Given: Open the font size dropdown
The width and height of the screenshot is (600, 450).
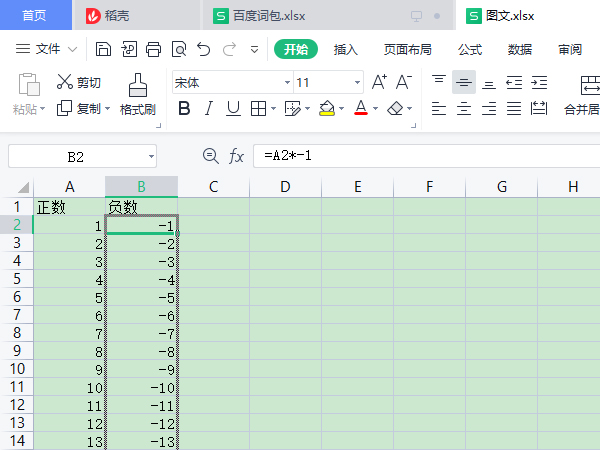Looking at the screenshot, I should coord(357,83).
